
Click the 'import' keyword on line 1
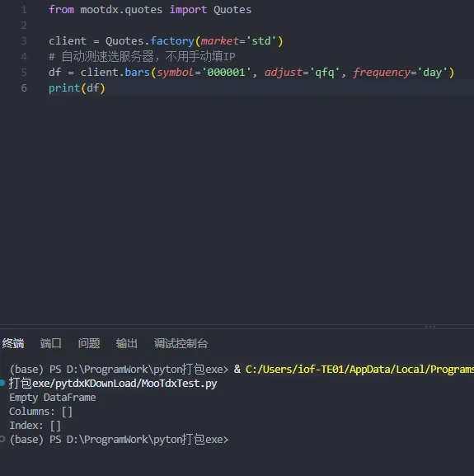click(188, 10)
